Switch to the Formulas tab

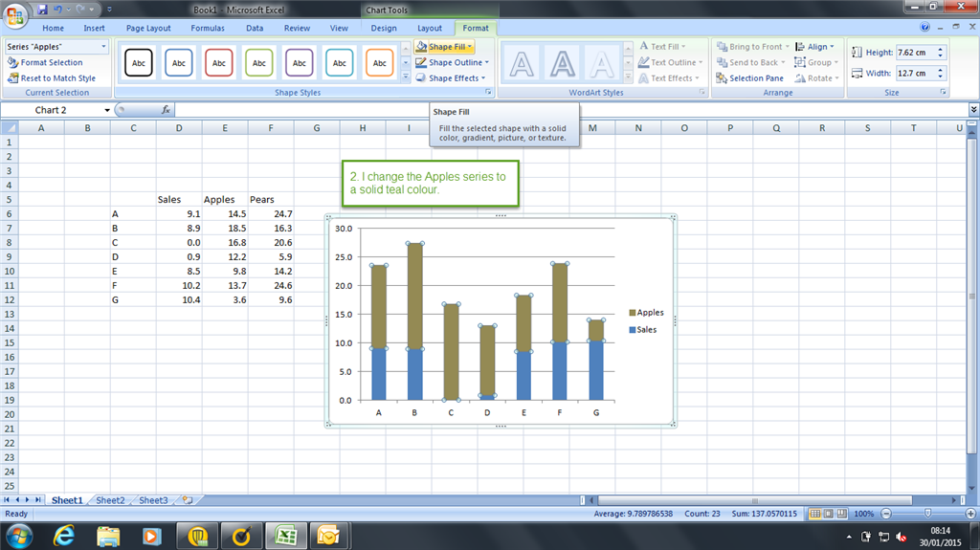pos(208,28)
